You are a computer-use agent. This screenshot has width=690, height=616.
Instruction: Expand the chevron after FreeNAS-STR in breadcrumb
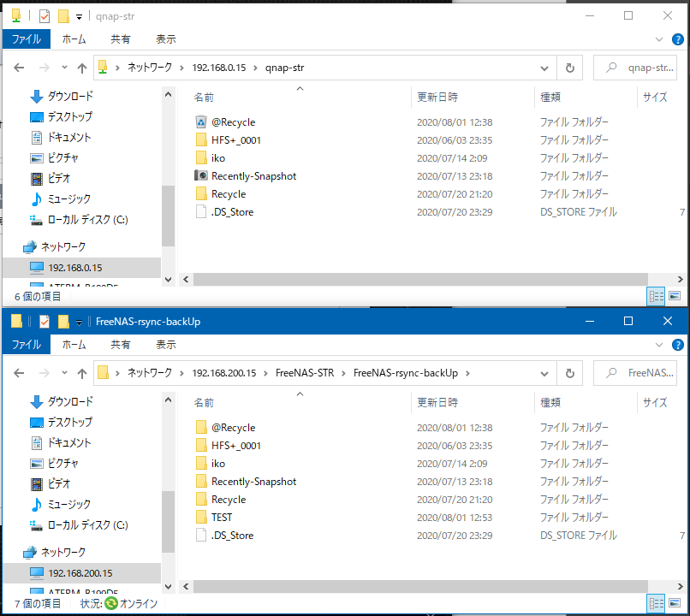click(343, 373)
